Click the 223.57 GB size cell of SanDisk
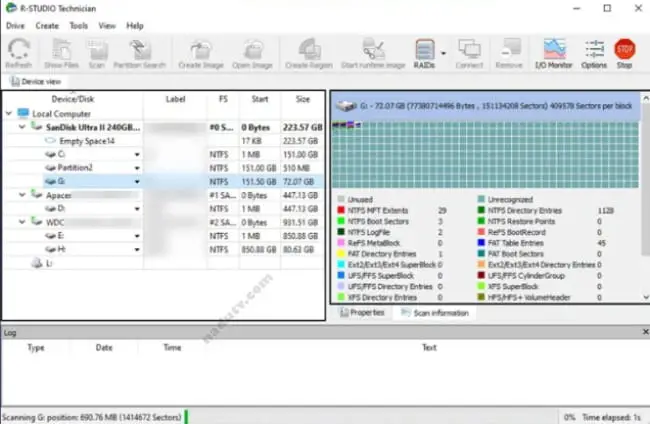The width and height of the screenshot is (650, 424). click(x=303, y=127)
